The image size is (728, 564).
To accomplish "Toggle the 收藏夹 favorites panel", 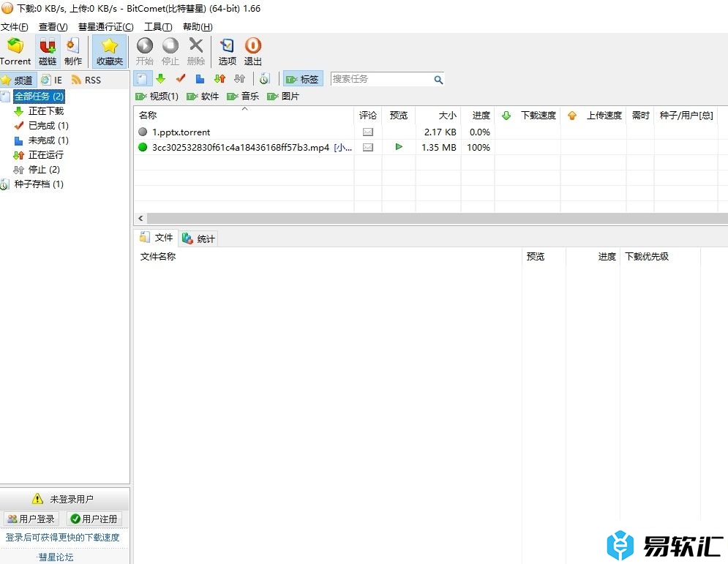I will (110, 51).
